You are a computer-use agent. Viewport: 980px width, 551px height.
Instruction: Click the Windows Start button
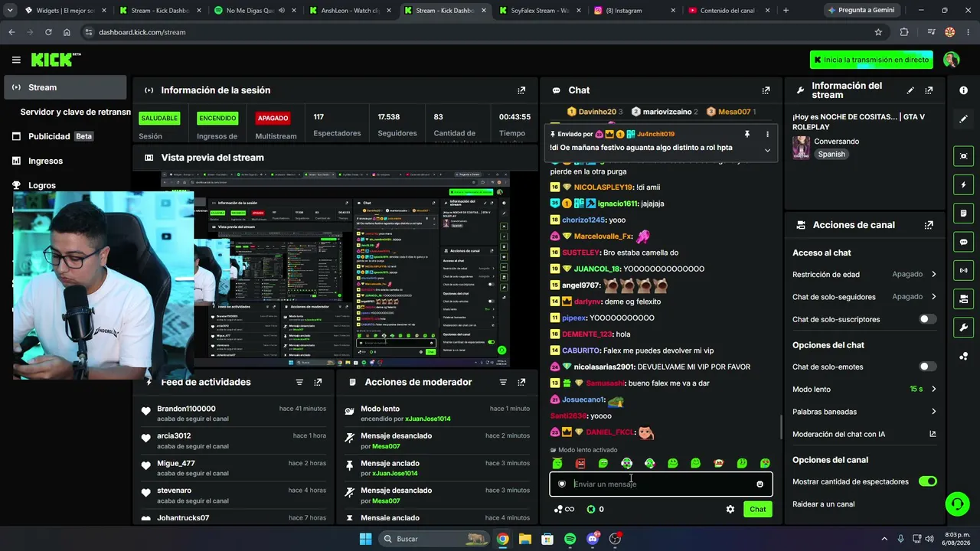[366, 539]
